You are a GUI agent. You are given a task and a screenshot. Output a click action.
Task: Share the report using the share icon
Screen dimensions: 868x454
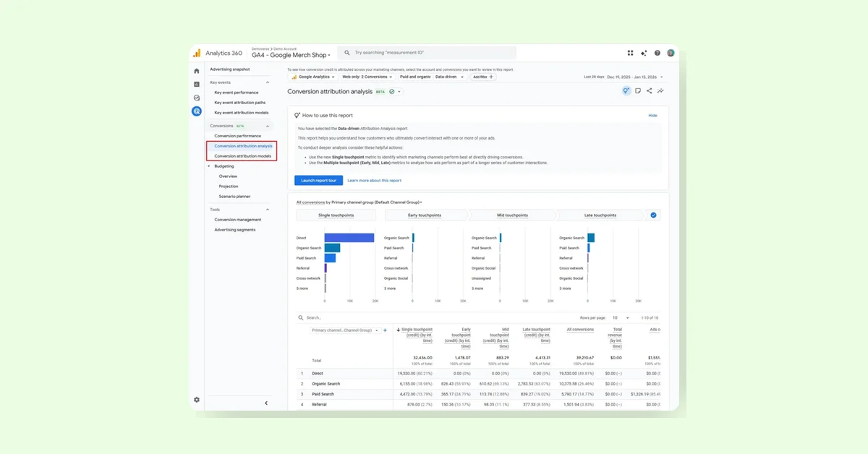click(650, 90)
